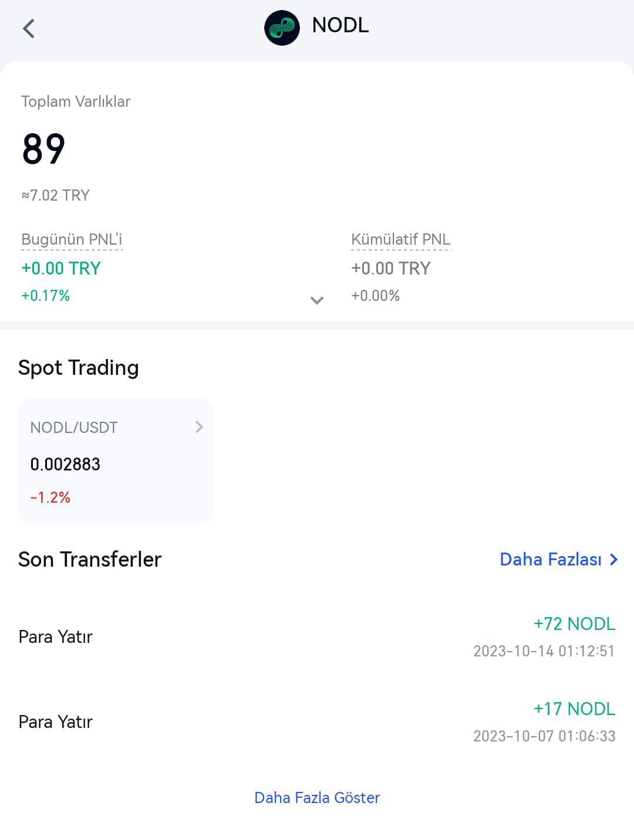Tap the Kümülatif PNL label
The height and width of the screenshot is (840, 634).
click(401, 239)
